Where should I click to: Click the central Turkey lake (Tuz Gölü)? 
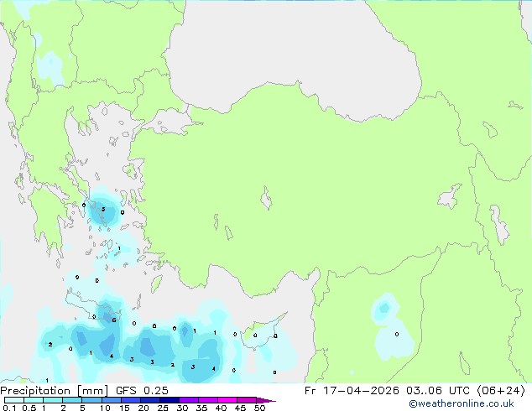click(x=266, y=198)
